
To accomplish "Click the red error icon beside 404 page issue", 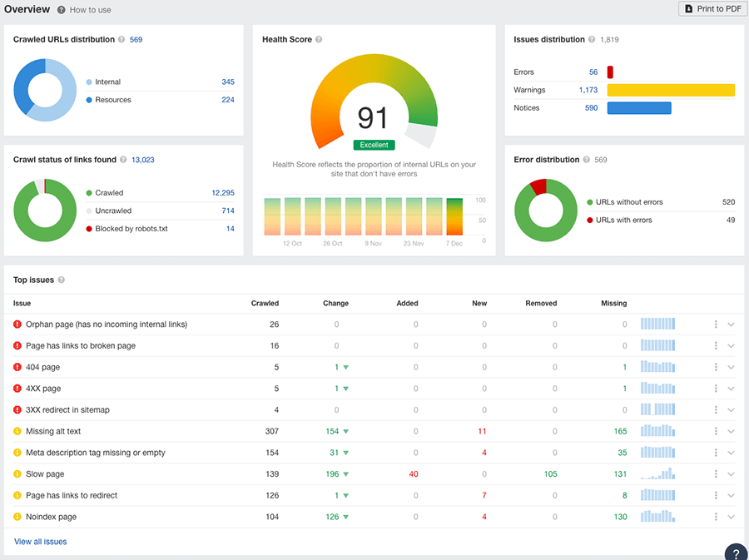I will 17,367.
